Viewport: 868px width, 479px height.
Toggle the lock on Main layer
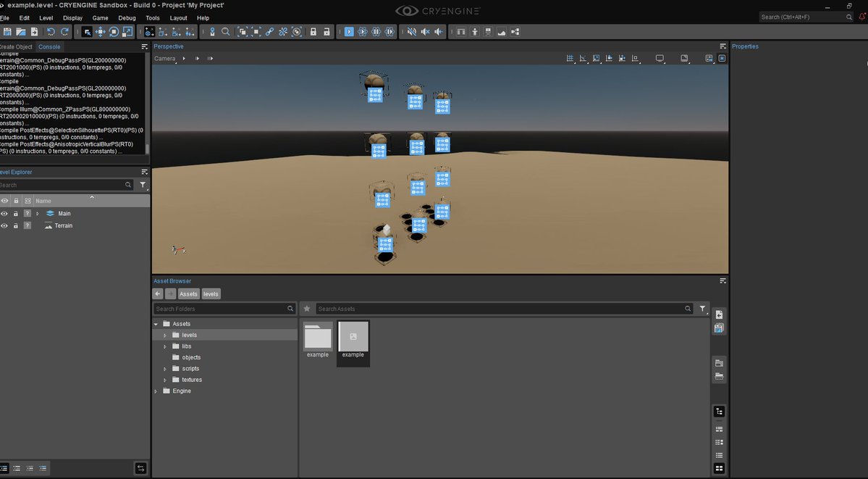(15, 214)
